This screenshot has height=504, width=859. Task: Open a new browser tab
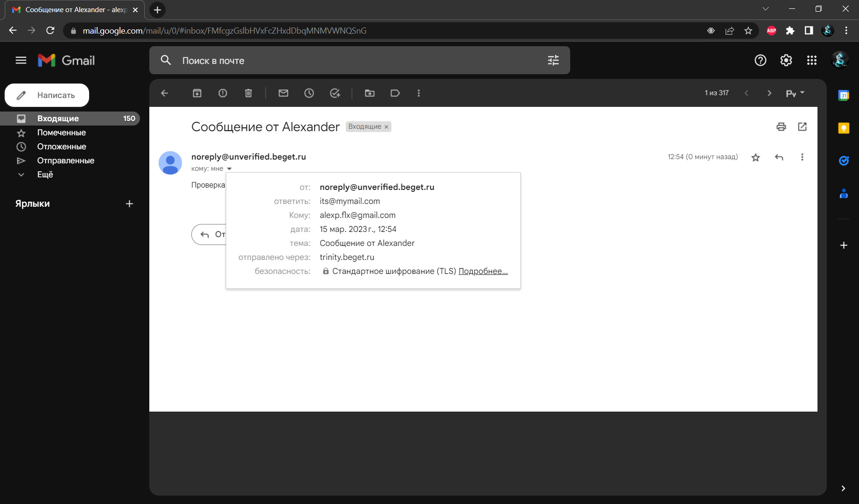(x=157, y=10)
